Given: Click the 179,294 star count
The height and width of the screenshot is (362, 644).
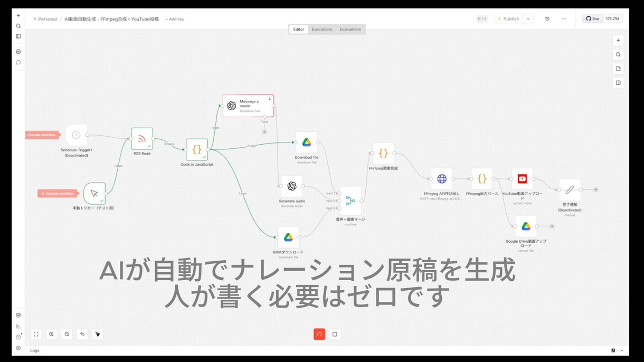Looking at the screenshot, I should coord(612,18).
